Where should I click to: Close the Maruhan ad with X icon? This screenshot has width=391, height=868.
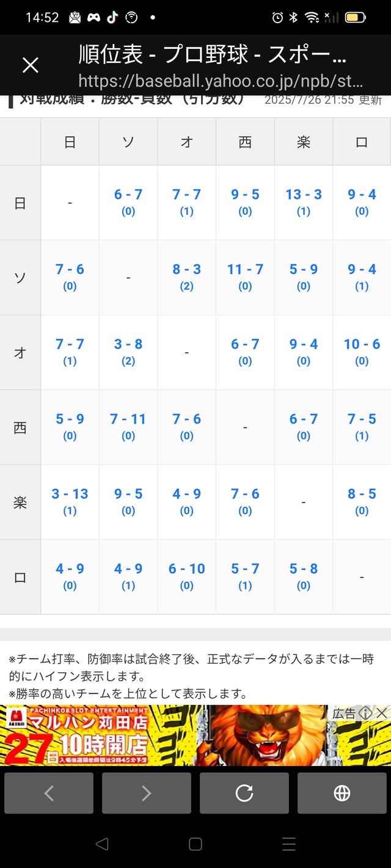tap(382, 713)
